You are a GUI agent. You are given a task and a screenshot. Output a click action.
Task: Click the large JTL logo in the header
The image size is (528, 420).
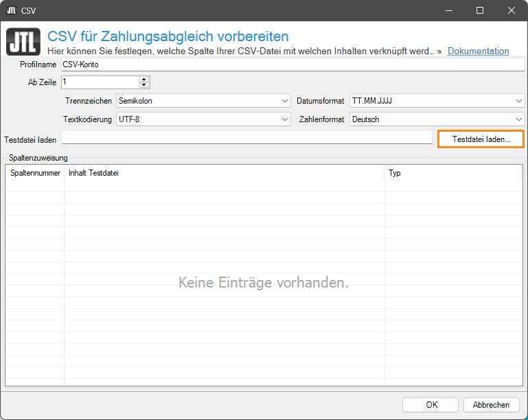coord(23,41)
